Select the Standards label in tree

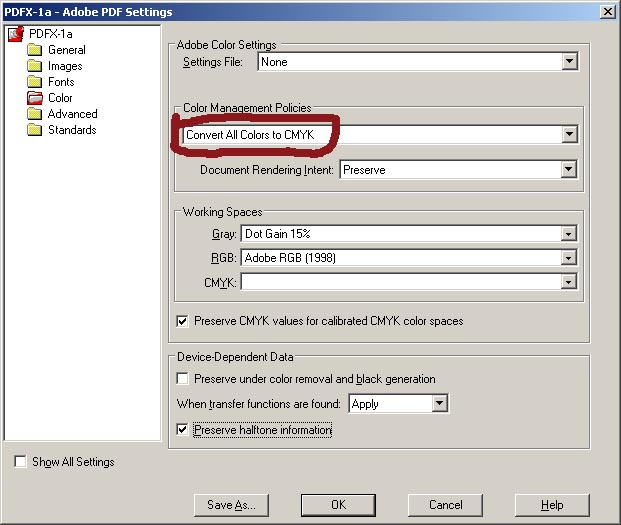tap(72, 130)
